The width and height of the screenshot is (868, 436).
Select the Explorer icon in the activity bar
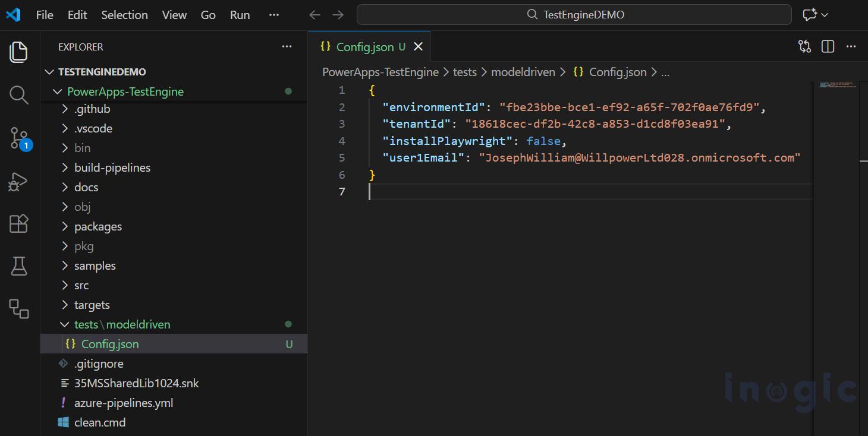point(18,52)
